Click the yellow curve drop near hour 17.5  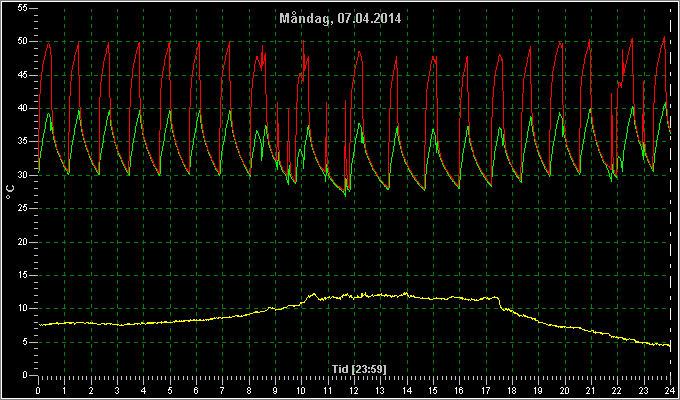[500, 303]
